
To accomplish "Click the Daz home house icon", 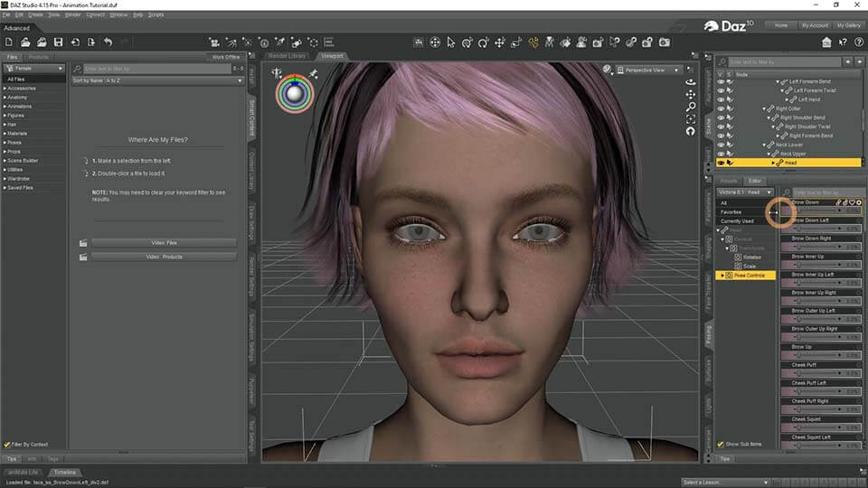I will pos(826,42).
